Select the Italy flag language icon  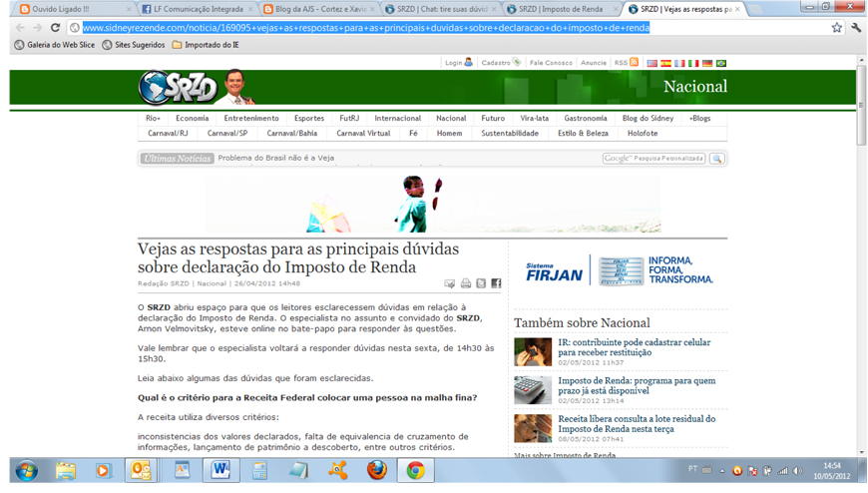693,63
